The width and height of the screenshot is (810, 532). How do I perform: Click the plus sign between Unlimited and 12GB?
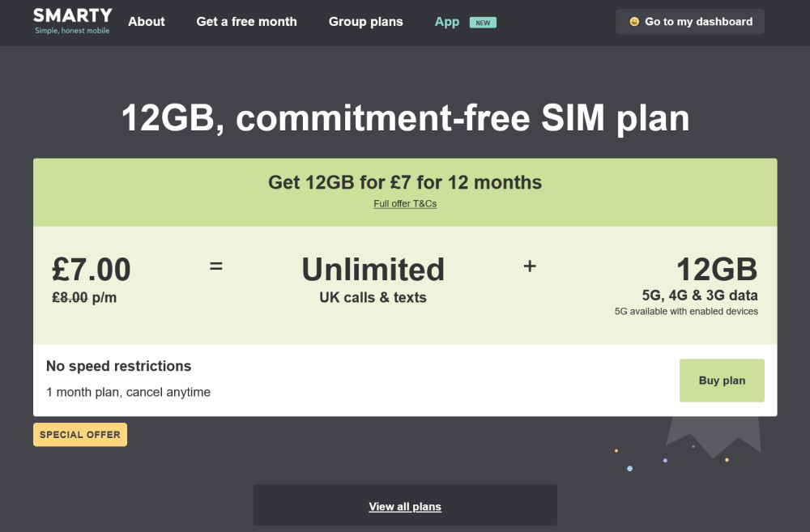pyautogui.click(x=530, y=266)
